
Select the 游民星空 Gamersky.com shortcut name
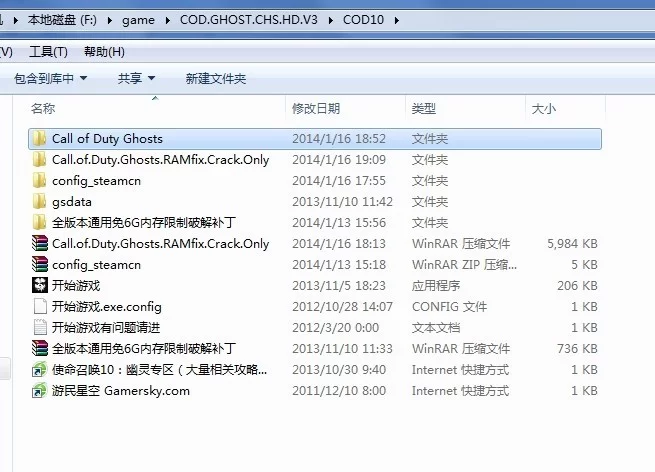[121, 391]
